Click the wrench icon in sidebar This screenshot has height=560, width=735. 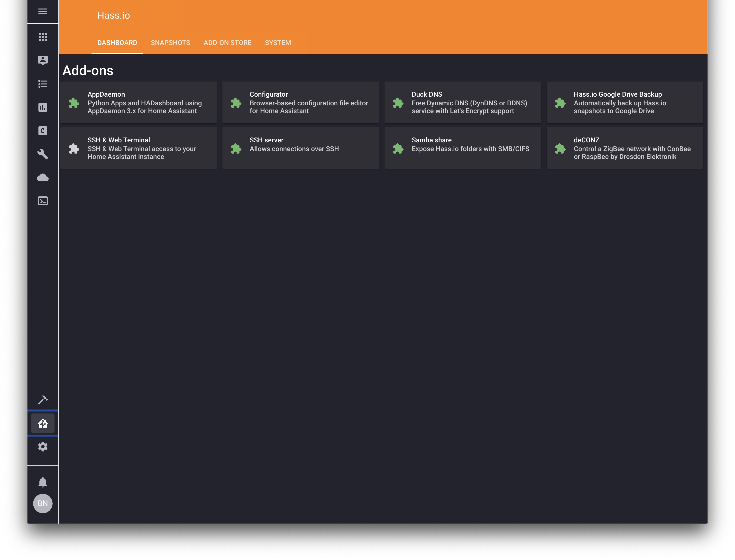43,154
